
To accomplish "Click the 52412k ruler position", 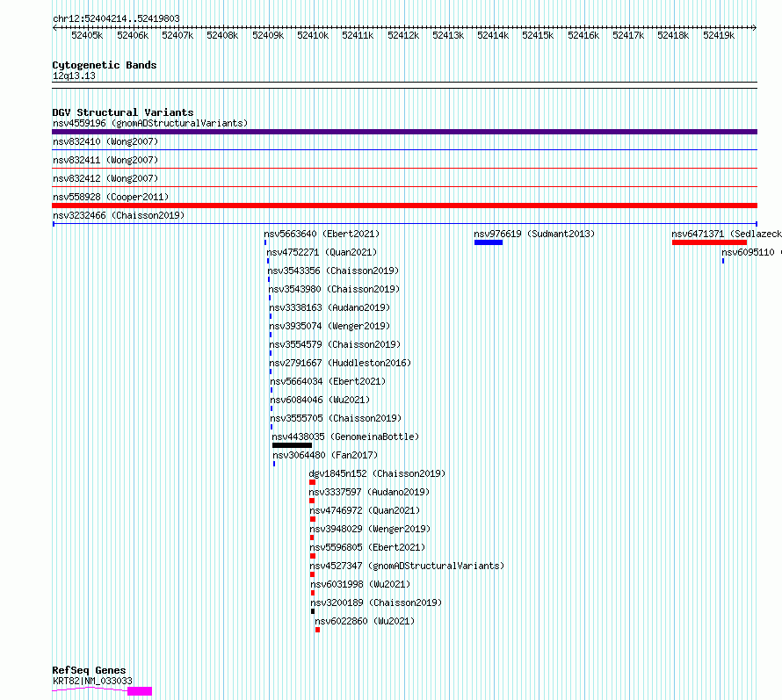I will point(403,35).
